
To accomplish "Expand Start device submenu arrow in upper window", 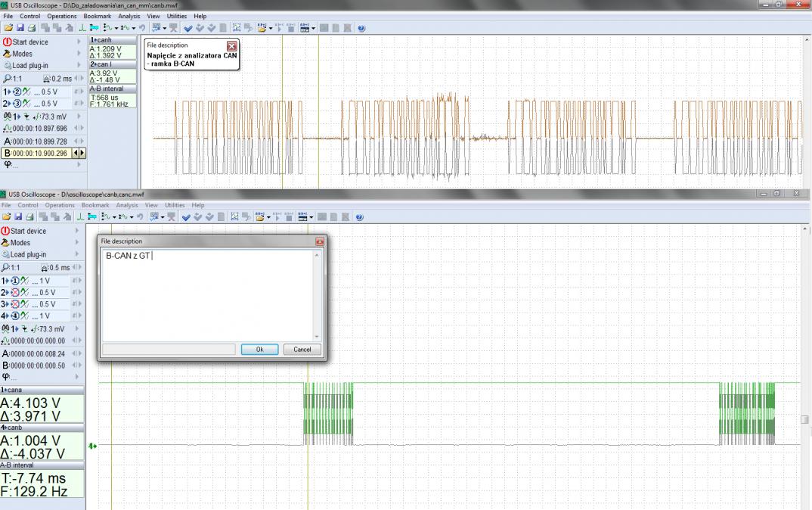I will click(x=79, y=42).
